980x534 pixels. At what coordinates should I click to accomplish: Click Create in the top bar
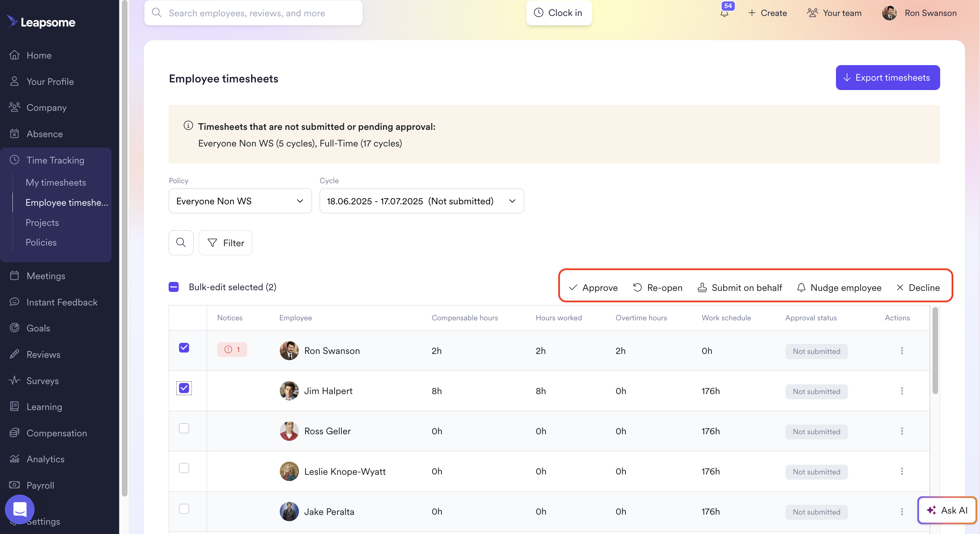(768, 13)
